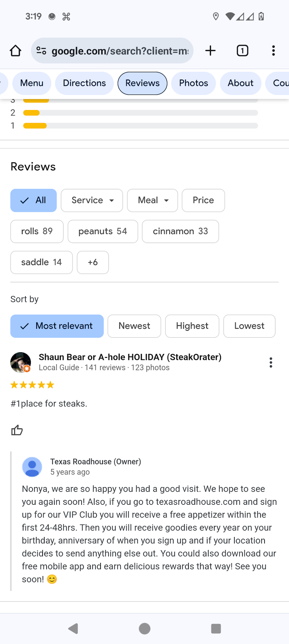Expand the Meal filter dropdown
Screen dimensions: 289x644
click(153, 200)
